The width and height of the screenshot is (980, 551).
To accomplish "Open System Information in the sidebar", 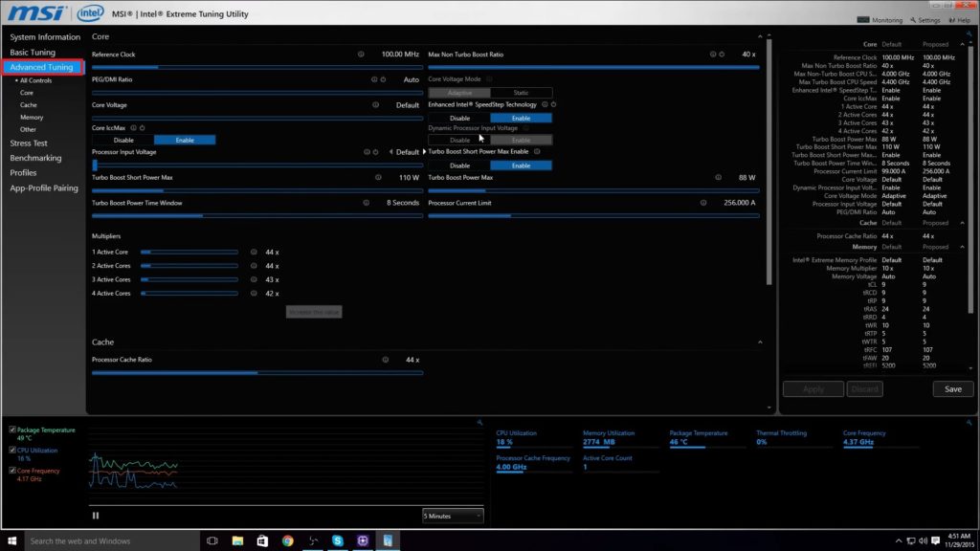I will [x=45, y=37].
